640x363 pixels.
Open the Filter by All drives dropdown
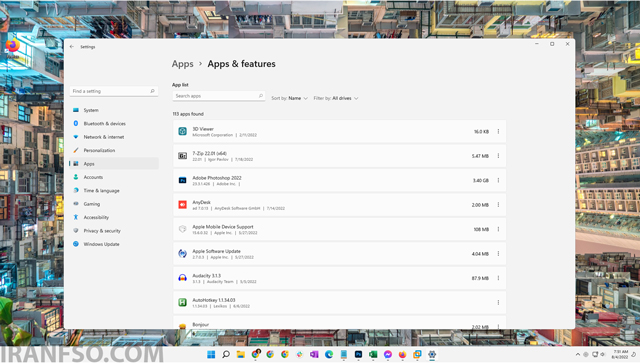coord(336,98)
